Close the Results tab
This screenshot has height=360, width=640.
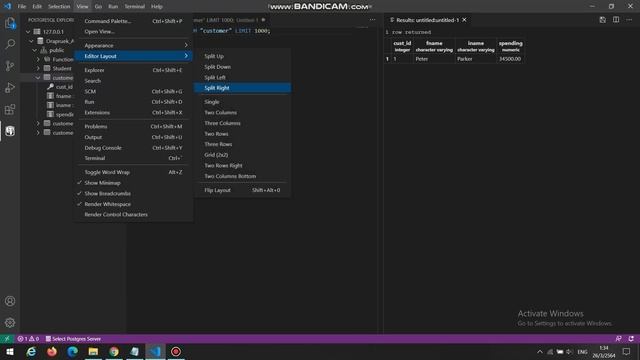464,20
